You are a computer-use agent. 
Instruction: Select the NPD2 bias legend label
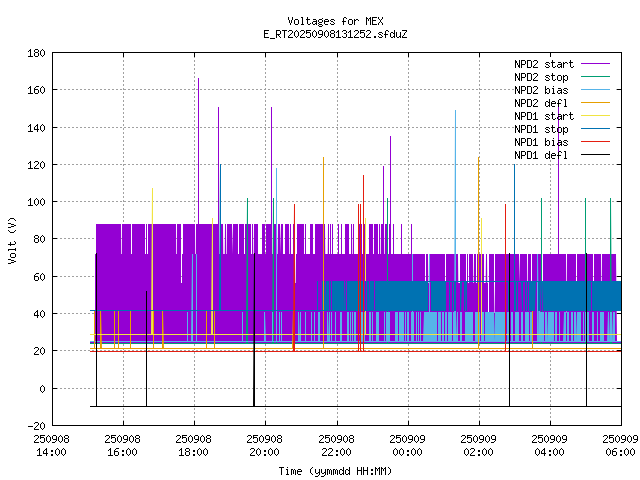point(541,90)
